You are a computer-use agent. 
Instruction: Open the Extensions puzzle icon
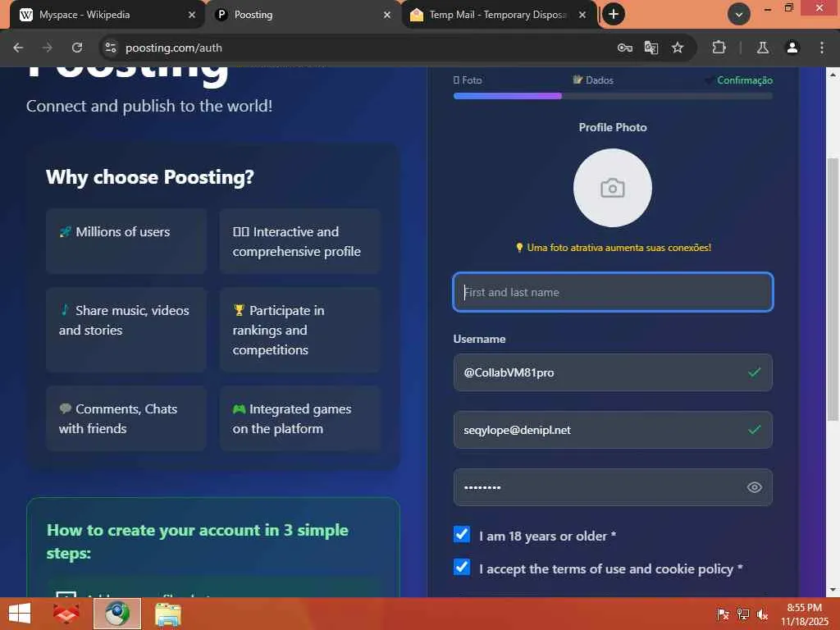point(719,48)
